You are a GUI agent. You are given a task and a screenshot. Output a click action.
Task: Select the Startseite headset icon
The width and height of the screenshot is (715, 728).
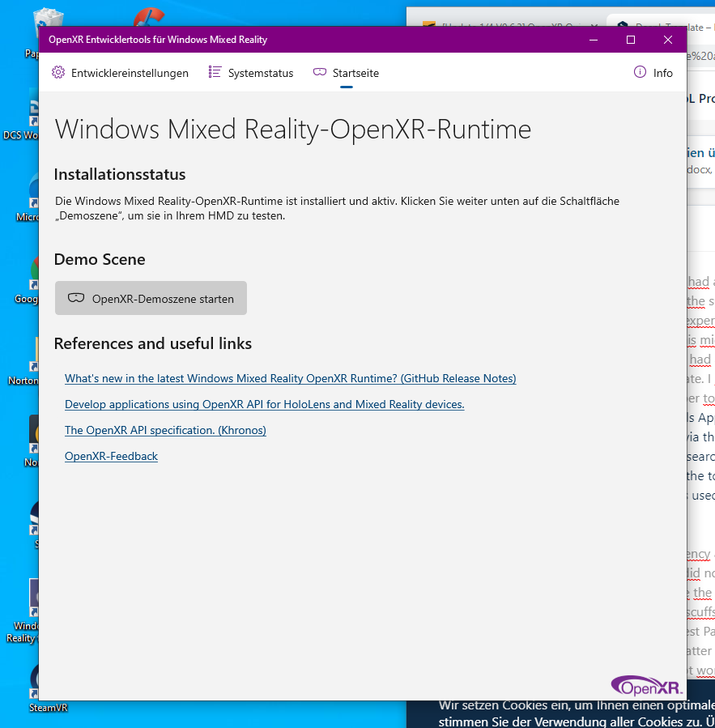pos(319,72)
